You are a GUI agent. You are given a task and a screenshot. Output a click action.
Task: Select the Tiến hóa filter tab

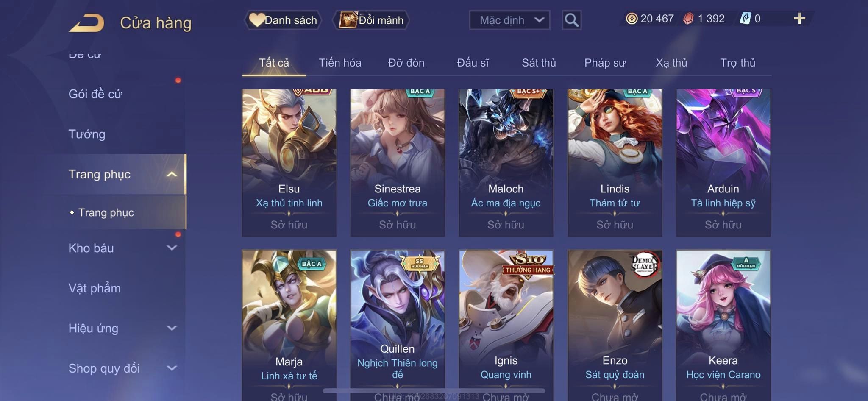pos(340,63)
